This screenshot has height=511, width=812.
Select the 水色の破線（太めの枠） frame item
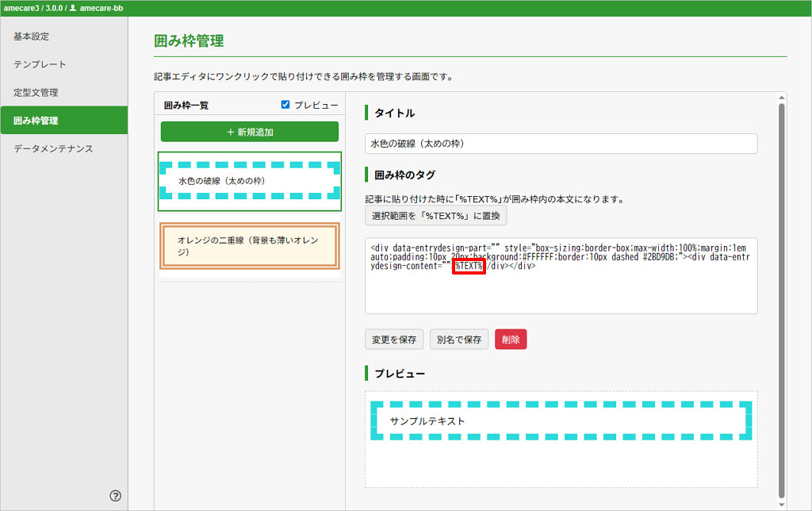tap(250, 181)
